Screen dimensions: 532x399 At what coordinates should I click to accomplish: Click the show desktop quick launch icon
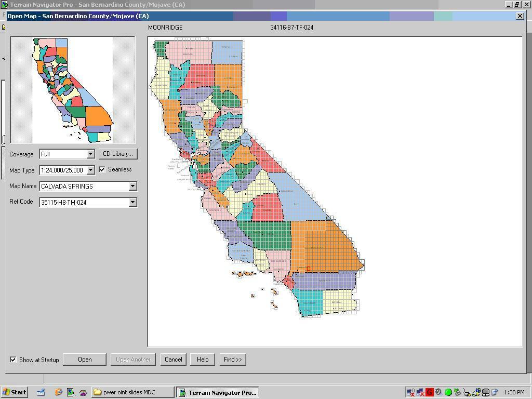41,392
